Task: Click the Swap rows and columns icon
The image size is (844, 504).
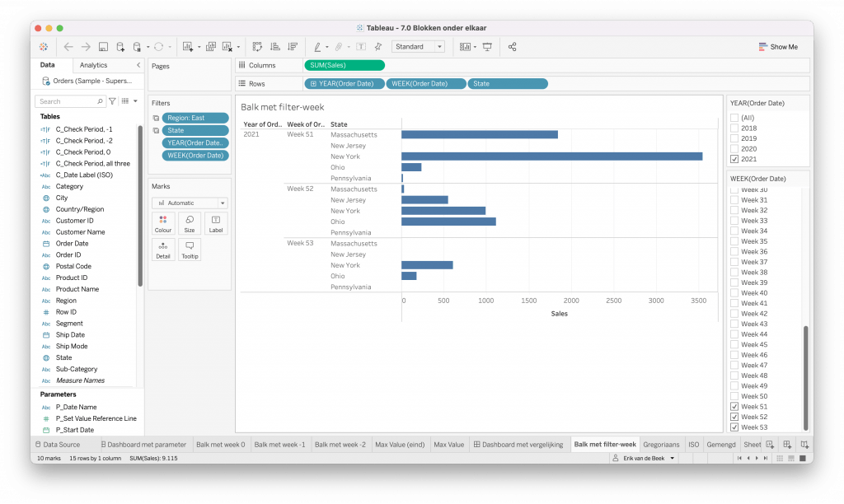Action: click(257, 47)
